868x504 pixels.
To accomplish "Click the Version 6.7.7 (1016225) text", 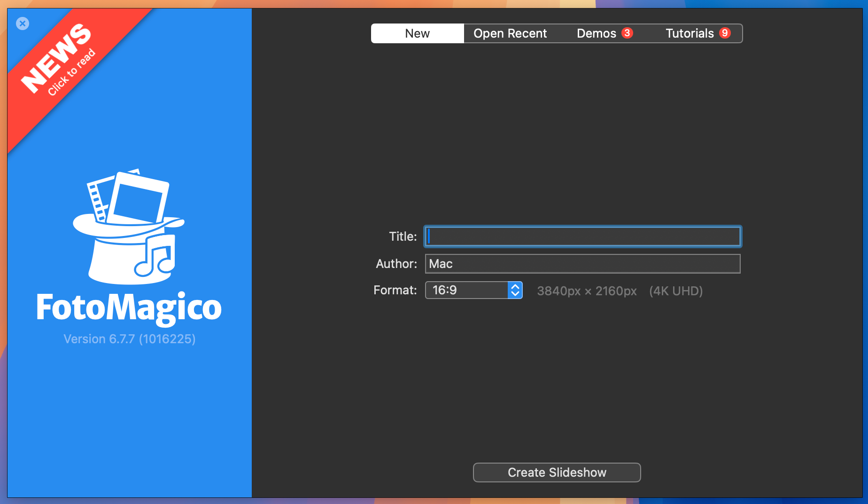I will 130,339.
